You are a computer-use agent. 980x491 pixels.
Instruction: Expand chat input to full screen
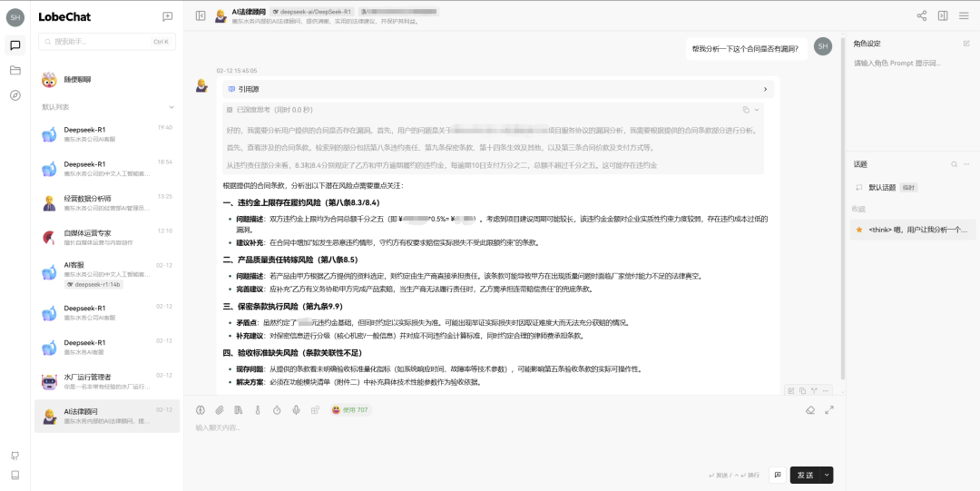tap(829, 410)
